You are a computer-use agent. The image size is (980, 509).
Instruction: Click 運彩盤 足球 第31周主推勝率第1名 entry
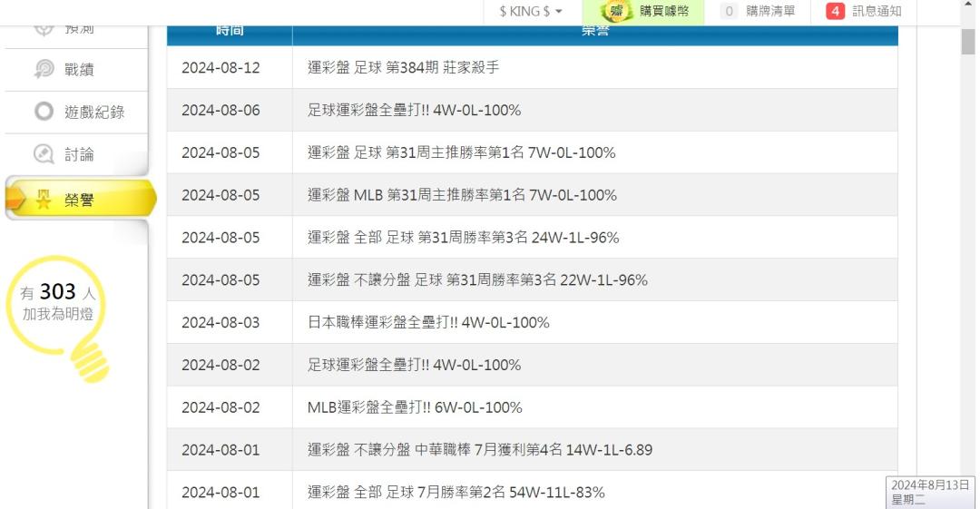coord(461,152)
